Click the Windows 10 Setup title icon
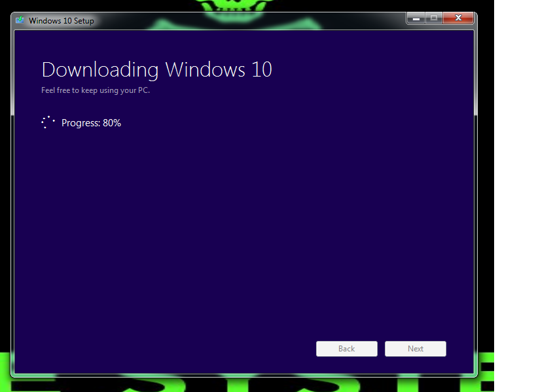This screenshot has width=536, height=392. (x=20, y=20)
